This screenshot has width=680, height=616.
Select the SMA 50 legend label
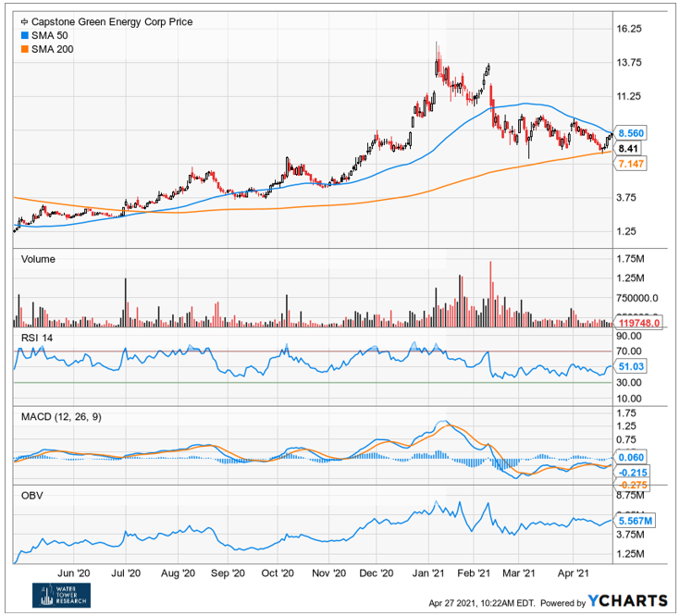coord(49,35)
